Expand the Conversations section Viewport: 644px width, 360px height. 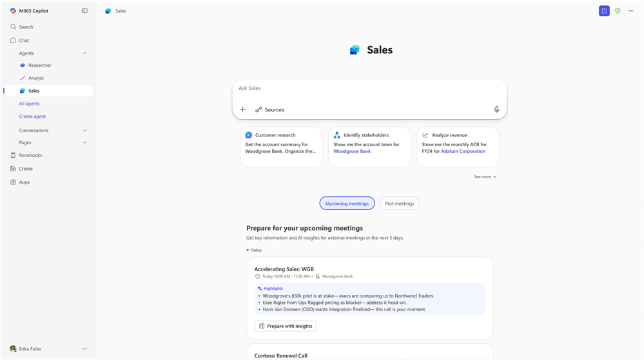pos(84,131)
